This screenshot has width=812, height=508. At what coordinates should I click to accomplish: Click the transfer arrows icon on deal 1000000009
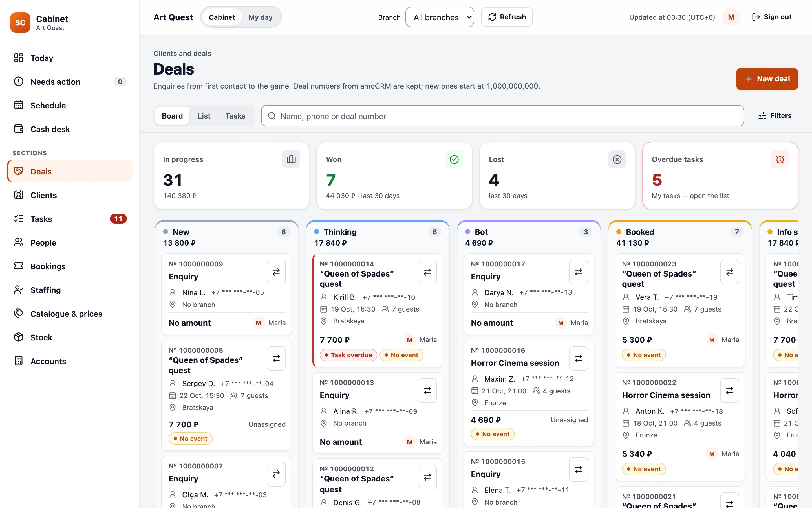276,272
